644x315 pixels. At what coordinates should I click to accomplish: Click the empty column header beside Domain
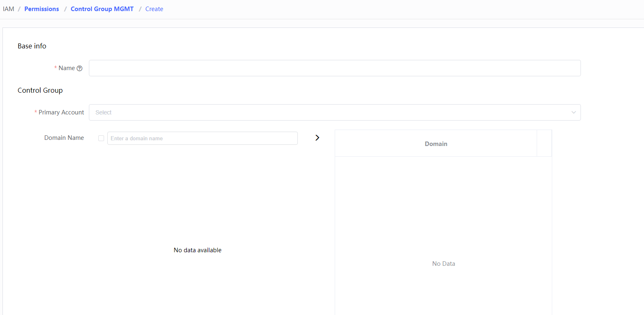click(x=544, y=144)
